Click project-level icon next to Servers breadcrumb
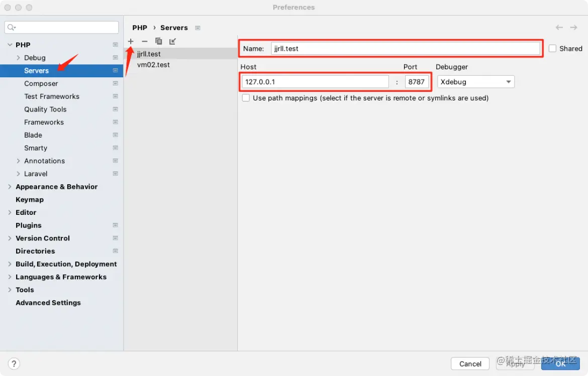588x376 pixels. point(198,28)
